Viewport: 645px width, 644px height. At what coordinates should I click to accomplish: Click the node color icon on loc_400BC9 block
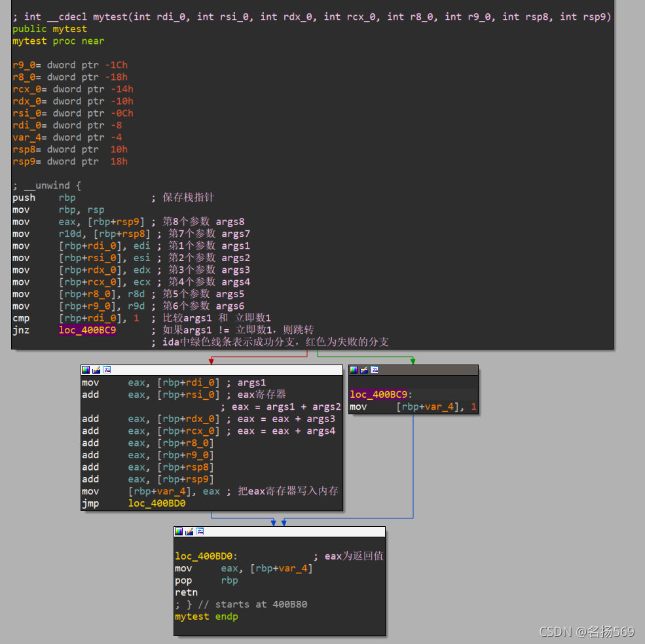point(354,370)
